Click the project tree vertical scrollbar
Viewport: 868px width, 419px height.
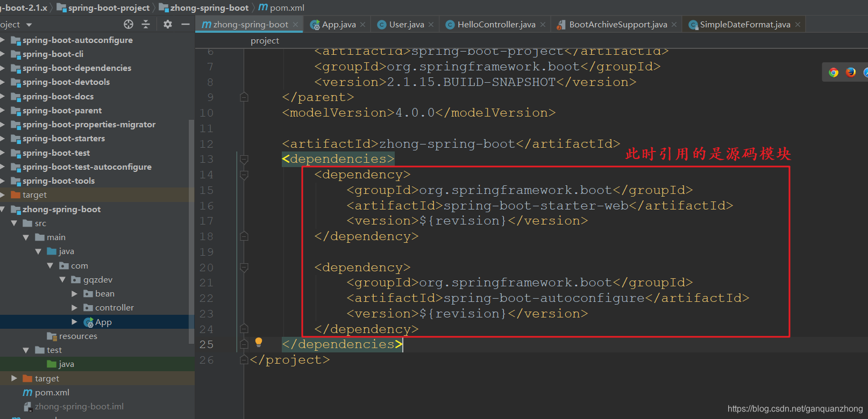coord(191,231)
